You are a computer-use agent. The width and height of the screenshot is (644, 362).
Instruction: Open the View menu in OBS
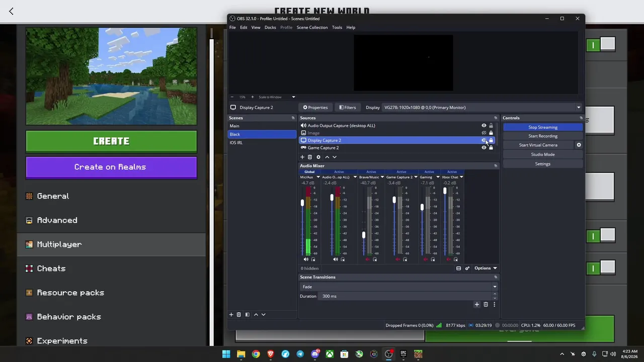256,27
